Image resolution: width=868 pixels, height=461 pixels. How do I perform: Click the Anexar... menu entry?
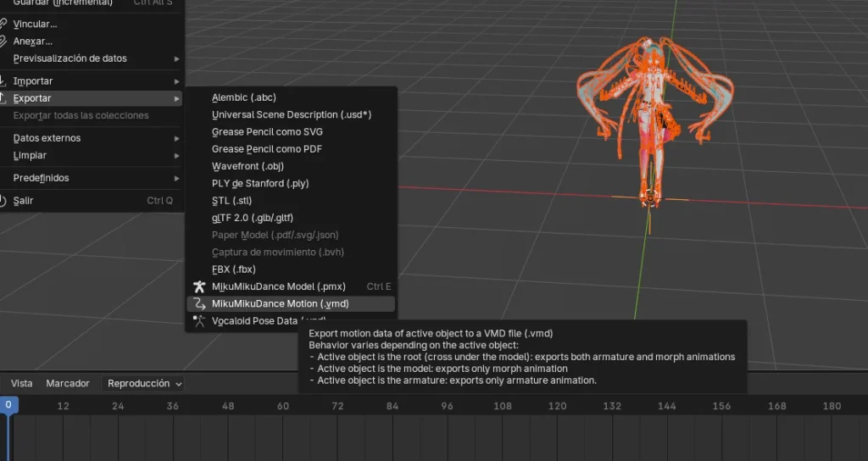coord(92,41)
